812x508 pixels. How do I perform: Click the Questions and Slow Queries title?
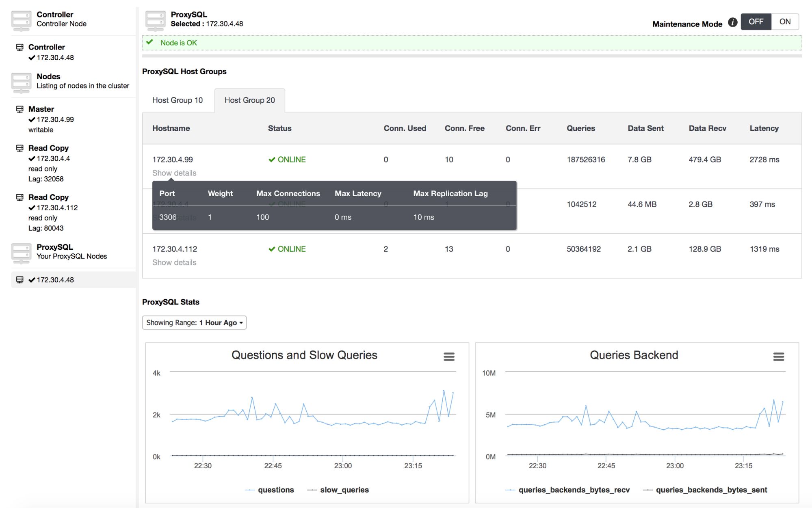(304, 355)
